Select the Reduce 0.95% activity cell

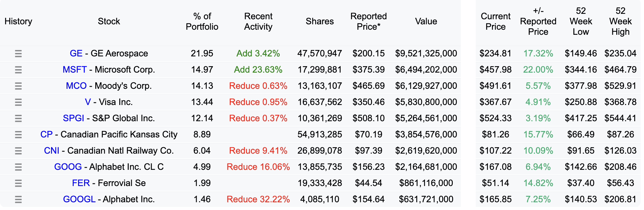258,102
